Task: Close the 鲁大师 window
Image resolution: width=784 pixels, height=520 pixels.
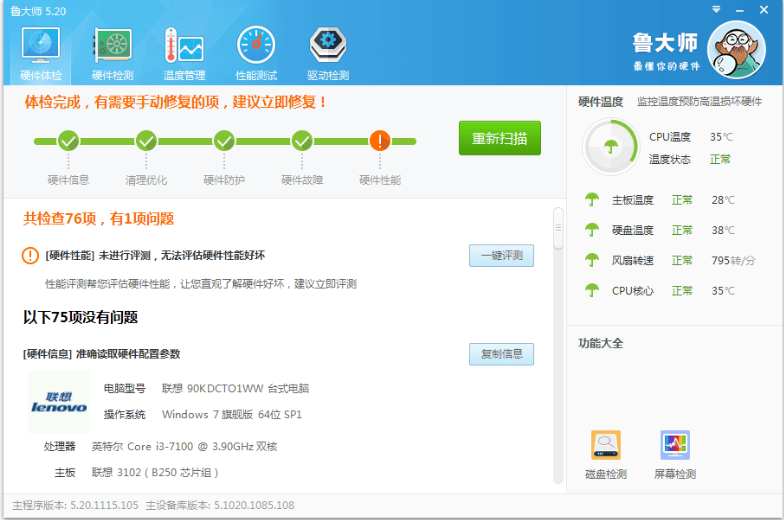Action: click(x=764, y=10)
